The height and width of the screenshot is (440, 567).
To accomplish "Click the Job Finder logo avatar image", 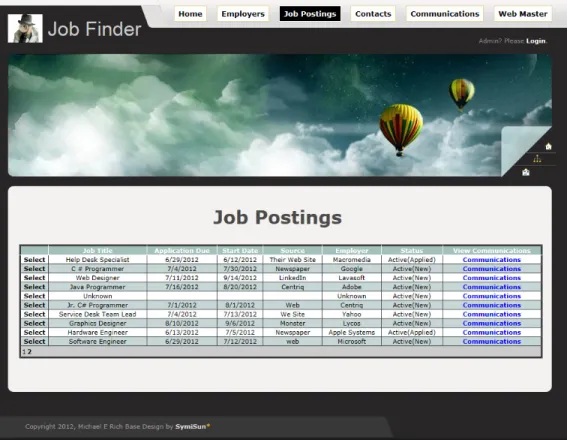I will pos(25,29).
